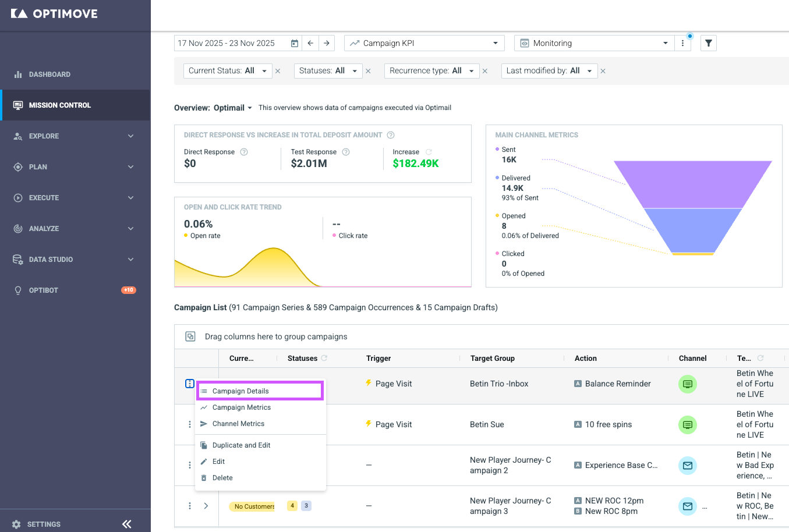Click Direct Response help question mark
Image resolution: width=789 pixels, height=532 pixels.
[244, 152]
